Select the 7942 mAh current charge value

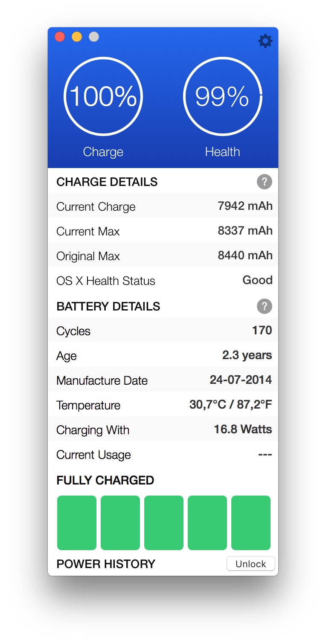(x=245, y=206)
